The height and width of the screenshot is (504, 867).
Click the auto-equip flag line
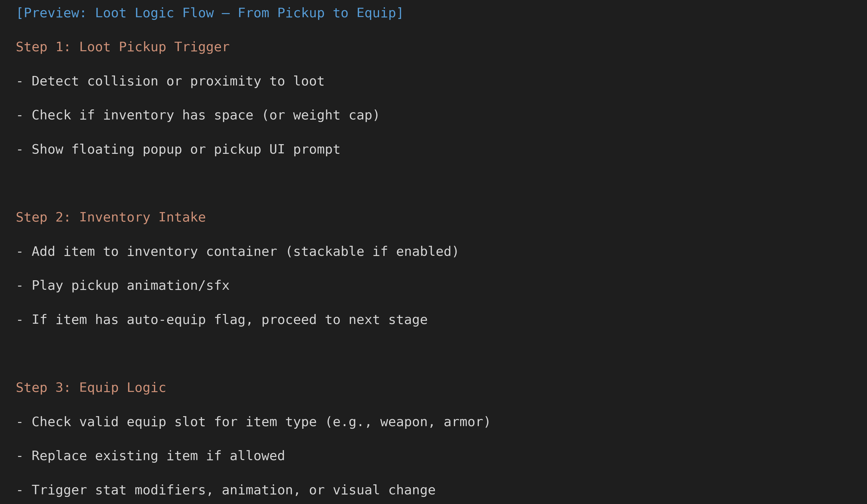pyautogui.click(x=222, y=320)
